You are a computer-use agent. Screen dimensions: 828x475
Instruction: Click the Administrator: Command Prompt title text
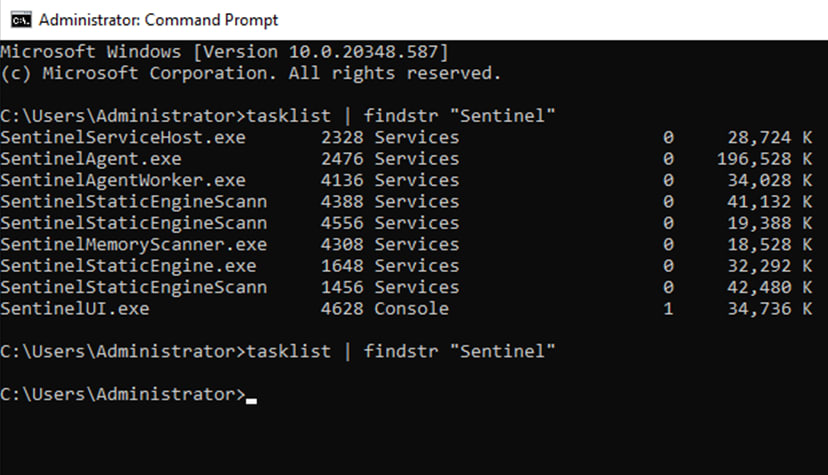click(158, 20)
